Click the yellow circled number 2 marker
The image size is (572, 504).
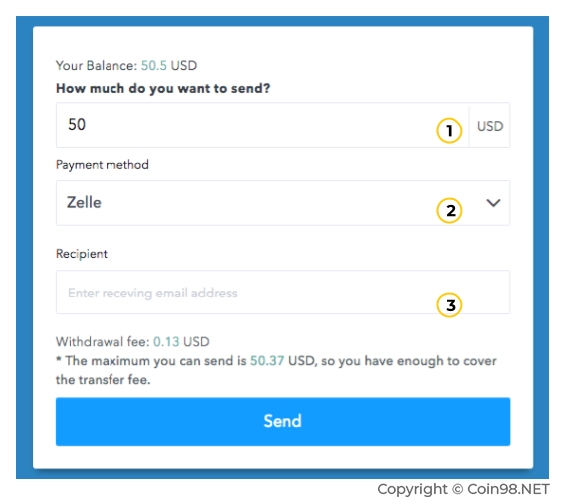449,210
